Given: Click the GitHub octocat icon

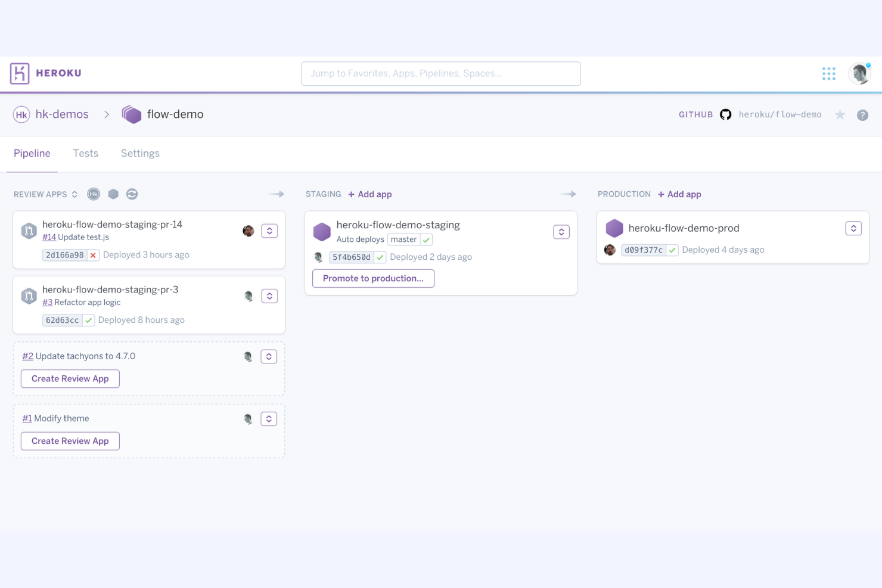Looking at the screenshot, I should tap(725, 114).
